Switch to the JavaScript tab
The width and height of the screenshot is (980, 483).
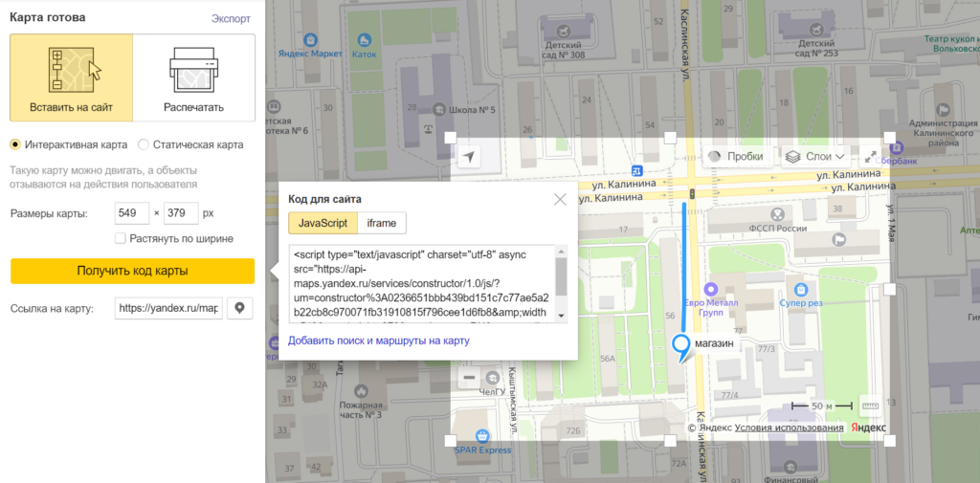click(x=323, y=223)
